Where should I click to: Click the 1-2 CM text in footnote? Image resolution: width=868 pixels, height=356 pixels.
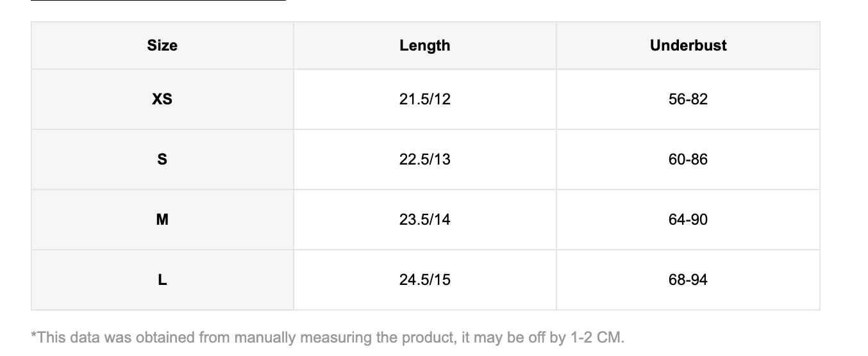click(596, 337)
